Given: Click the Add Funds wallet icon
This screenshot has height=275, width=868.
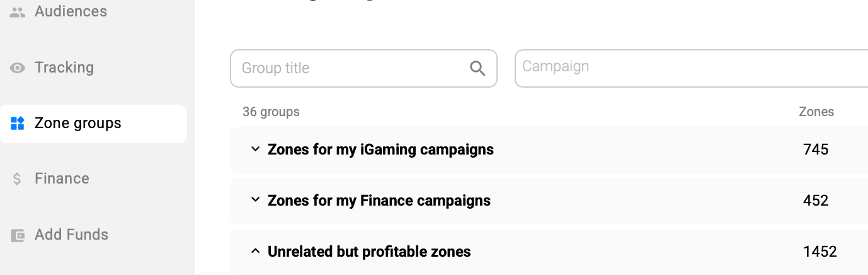Looking at the screenshot, I should (x=18, y=235).
